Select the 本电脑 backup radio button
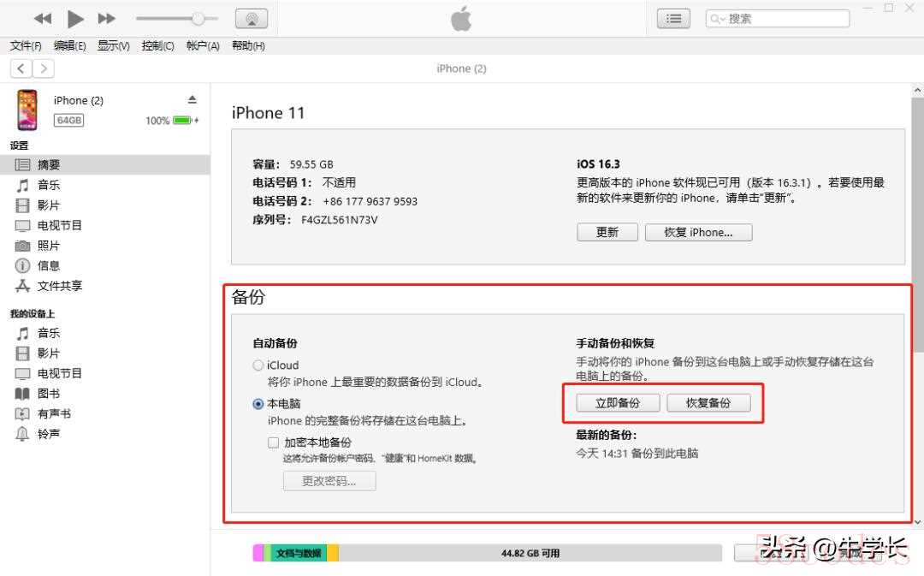This screenshot has height=576, width=924. (258, 404)
